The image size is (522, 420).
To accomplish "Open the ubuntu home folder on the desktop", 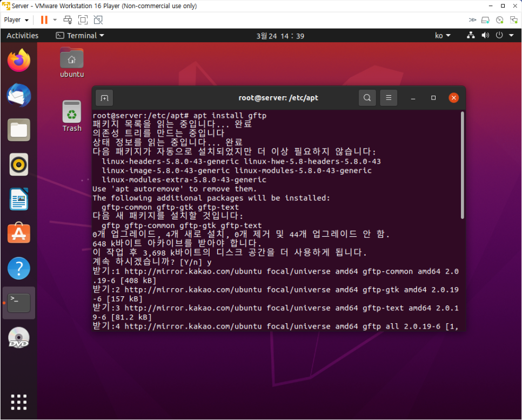I will [72, 63].
